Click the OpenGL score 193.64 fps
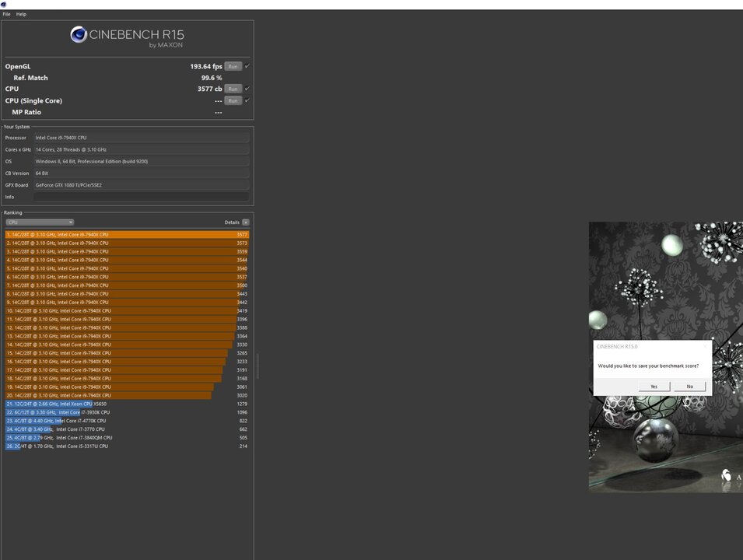 tap(206, 66)
